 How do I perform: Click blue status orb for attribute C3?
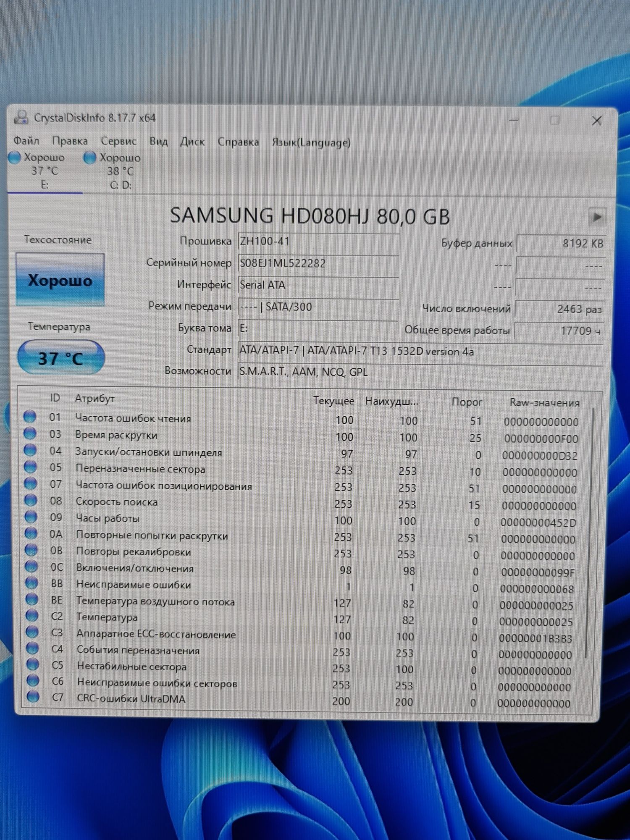click(x=32, y=632)
